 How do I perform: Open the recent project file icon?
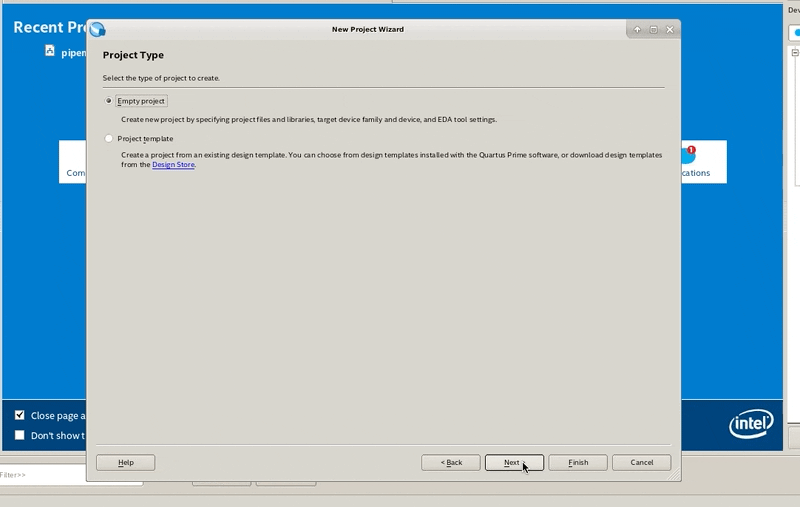[x=49, y=50]
